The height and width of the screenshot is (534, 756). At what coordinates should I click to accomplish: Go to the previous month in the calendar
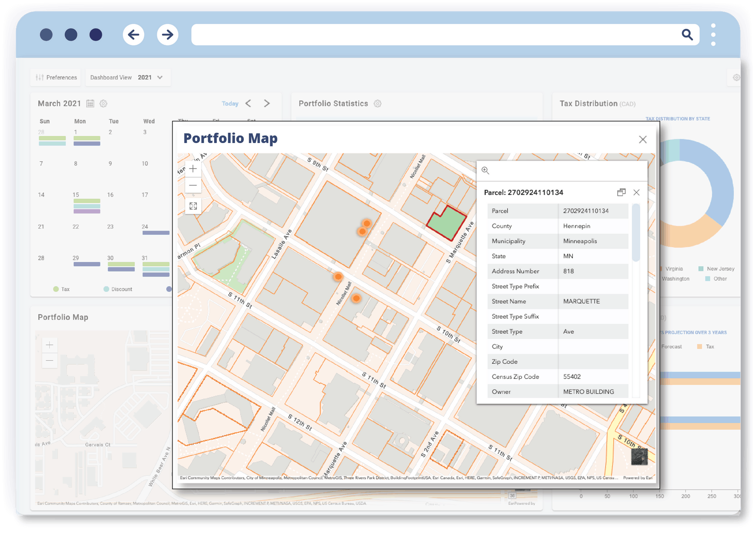[x=249, y=103]
